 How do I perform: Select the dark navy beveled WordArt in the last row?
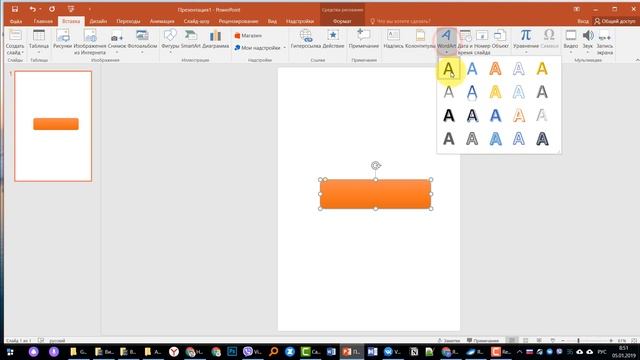click(x=542, y=139)
